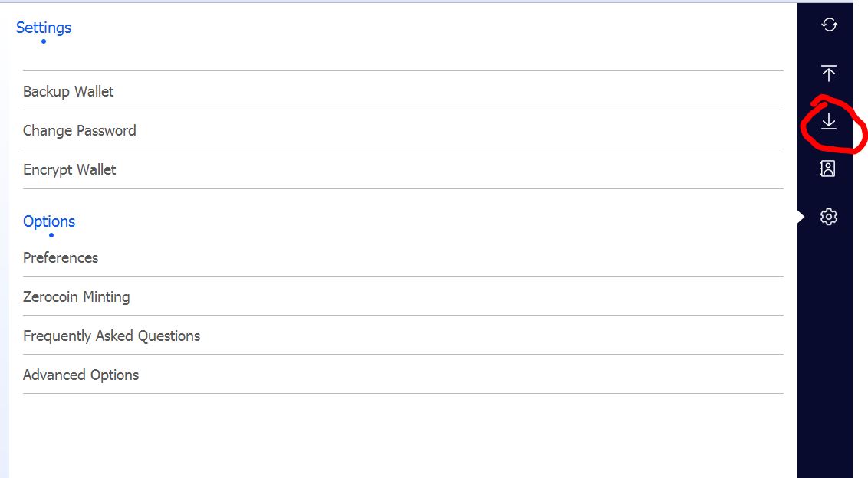Click the Settings gear icon in the sidebar
This screenshot has width=868, height=478.
pos(828,217)
